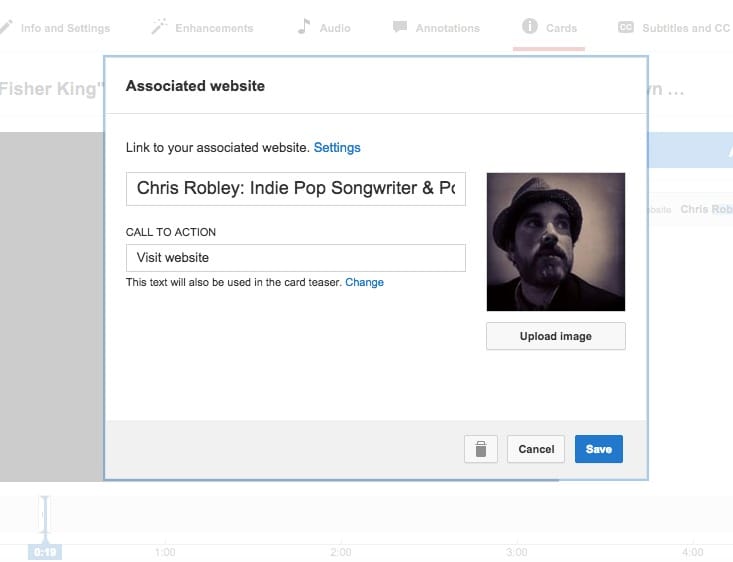Select the Chris Rob card entry behind dialog
Image resolution: width=733 pixels, height=562 pixels.
point(706,209)
